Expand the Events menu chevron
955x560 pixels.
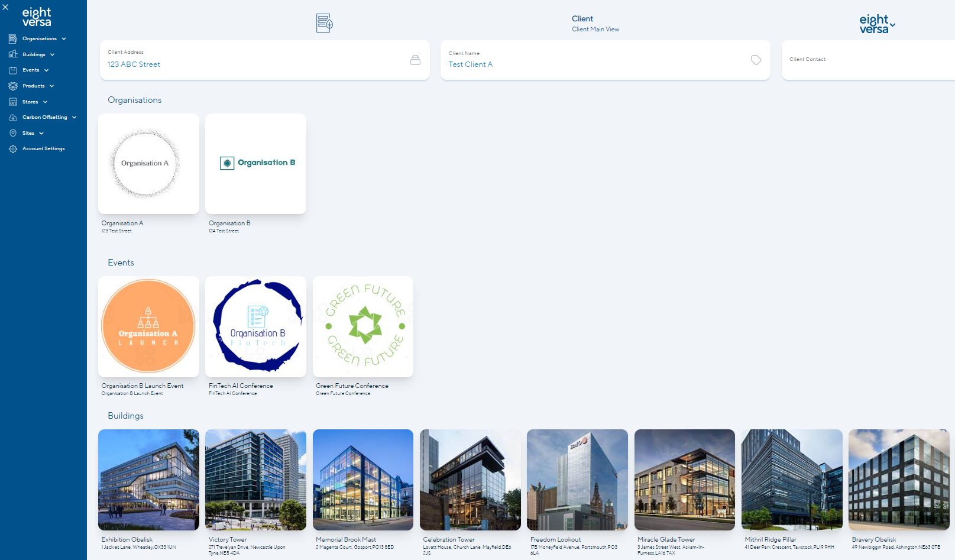tap(46, 70)
